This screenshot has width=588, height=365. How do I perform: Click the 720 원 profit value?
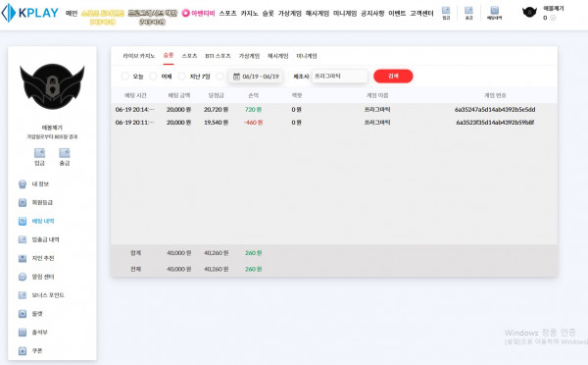pyautogui.click(x=253, y=110)
